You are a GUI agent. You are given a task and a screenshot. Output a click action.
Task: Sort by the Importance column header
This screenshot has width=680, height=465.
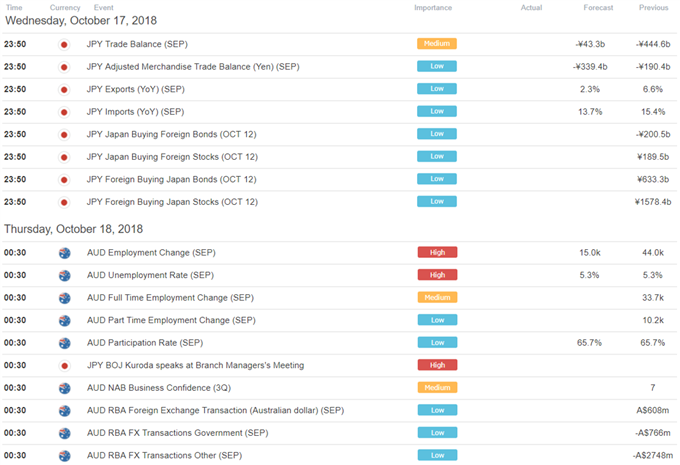click(433, 7)
